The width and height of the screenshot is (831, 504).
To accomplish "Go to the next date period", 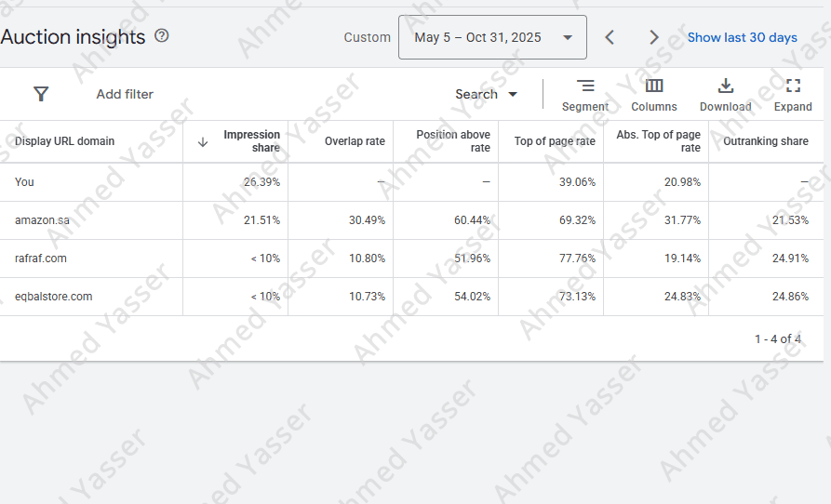I will click(654, 37).
